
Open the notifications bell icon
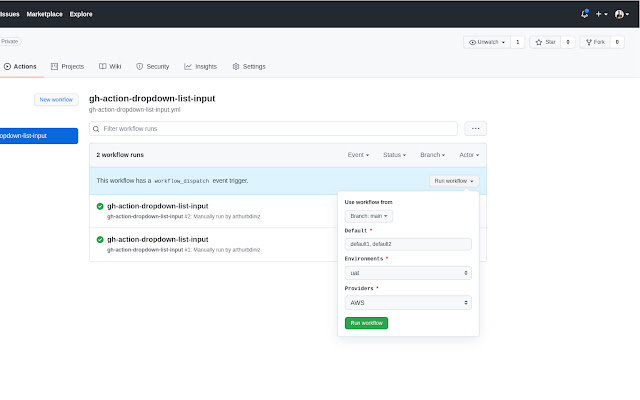[584, 14]
